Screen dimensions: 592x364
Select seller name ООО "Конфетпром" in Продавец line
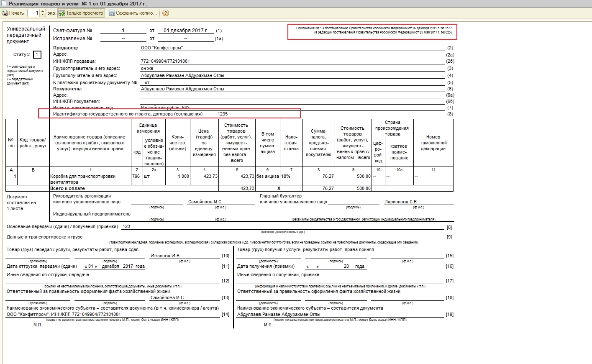162,48
